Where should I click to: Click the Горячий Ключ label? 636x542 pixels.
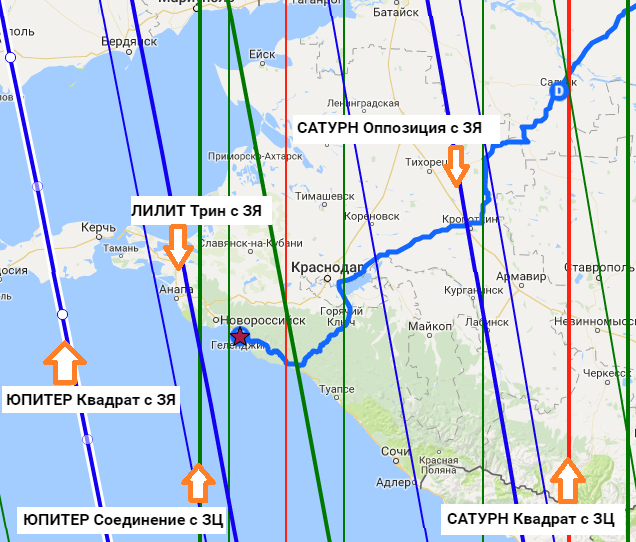point(342,317)
